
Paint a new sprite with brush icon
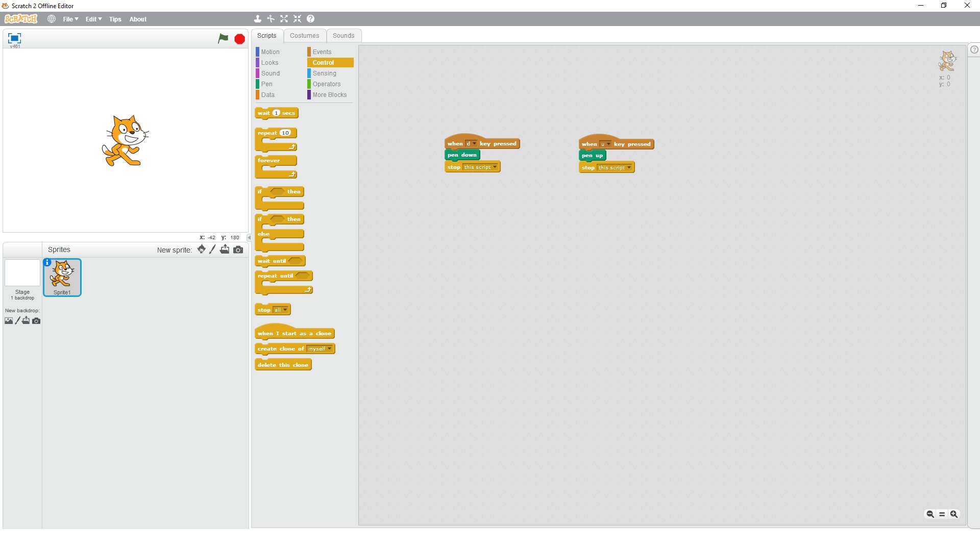point(213,249)
